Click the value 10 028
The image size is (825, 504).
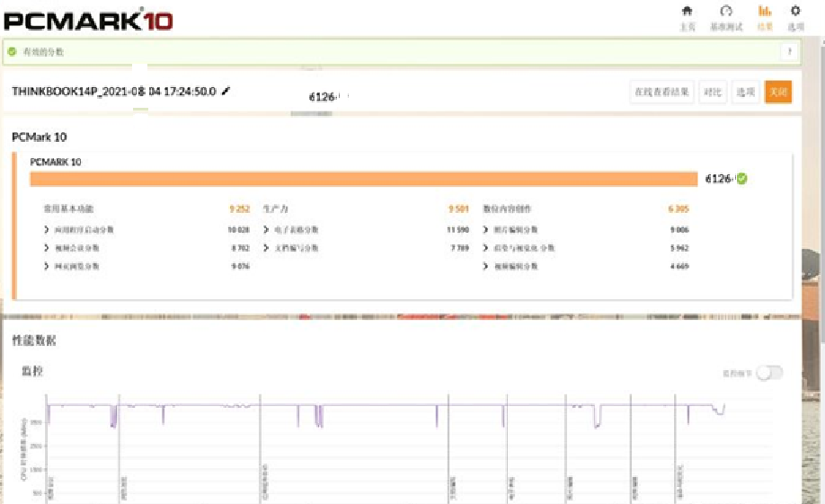tap(238, 230)
